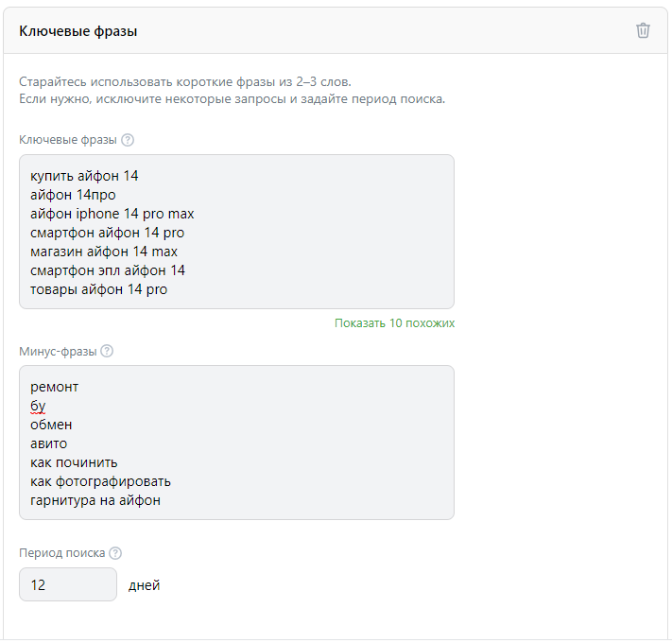This screenshot has height=643, width=672.
Task: Click the line 'купить айфон 14'
Action: 84,176
